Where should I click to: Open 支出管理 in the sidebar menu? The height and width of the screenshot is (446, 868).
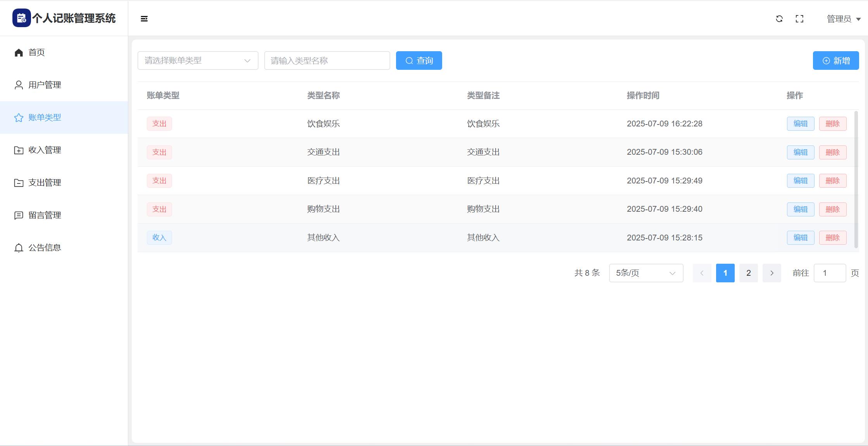click(x=45, y=183)
